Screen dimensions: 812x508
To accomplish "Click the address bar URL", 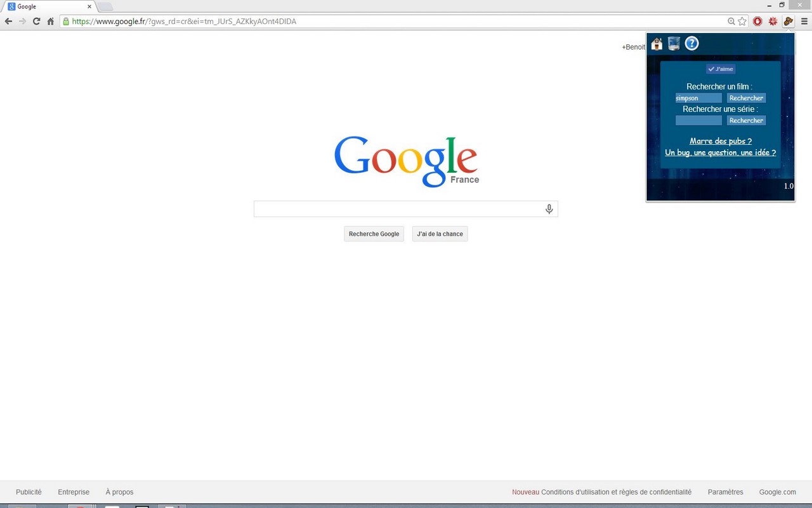I will click(184, 21).
